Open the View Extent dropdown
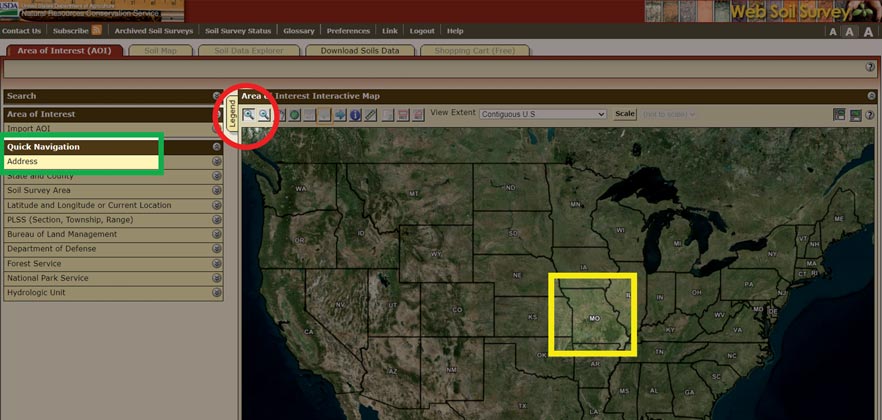The image size is (882, 420). 543,114
